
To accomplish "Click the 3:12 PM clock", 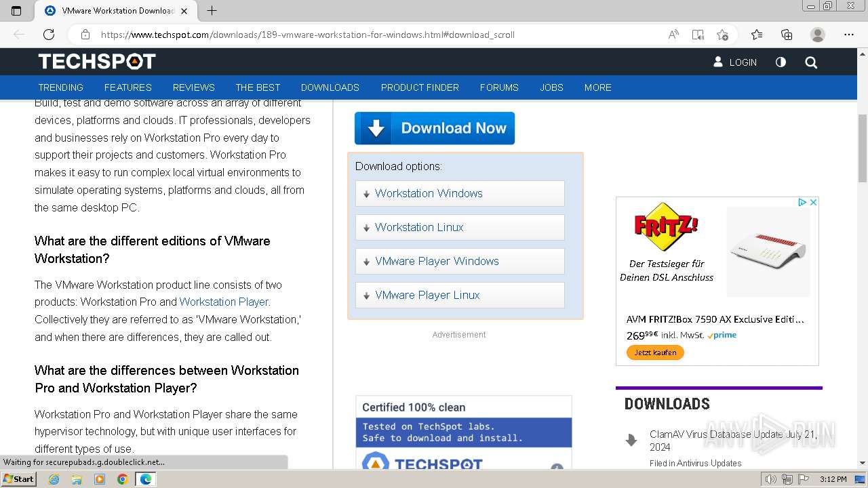I will [x=833, y=479].
